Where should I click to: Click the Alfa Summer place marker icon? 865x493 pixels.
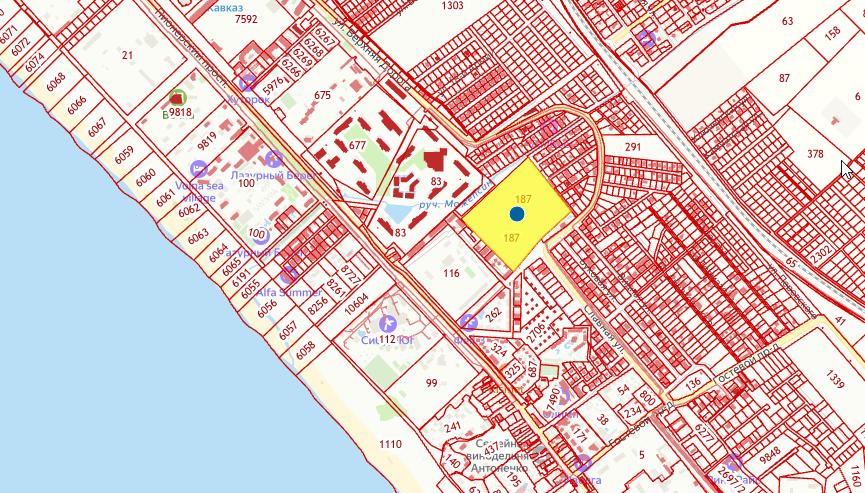tap(289, 274)
